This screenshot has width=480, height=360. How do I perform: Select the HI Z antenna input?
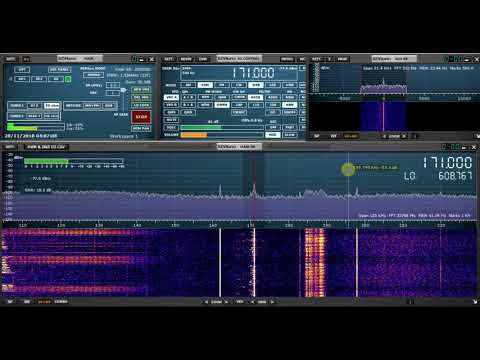tap(34, 106)
